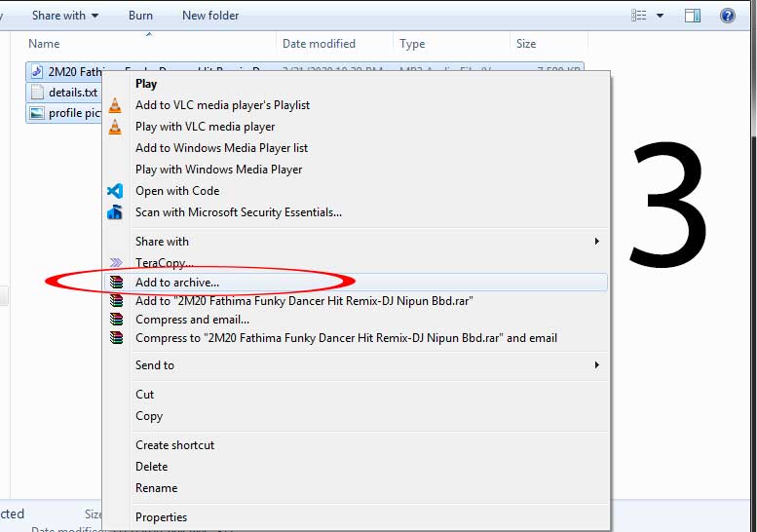
Task: Click the text document icon of details.txt
Action: point(37,93)
